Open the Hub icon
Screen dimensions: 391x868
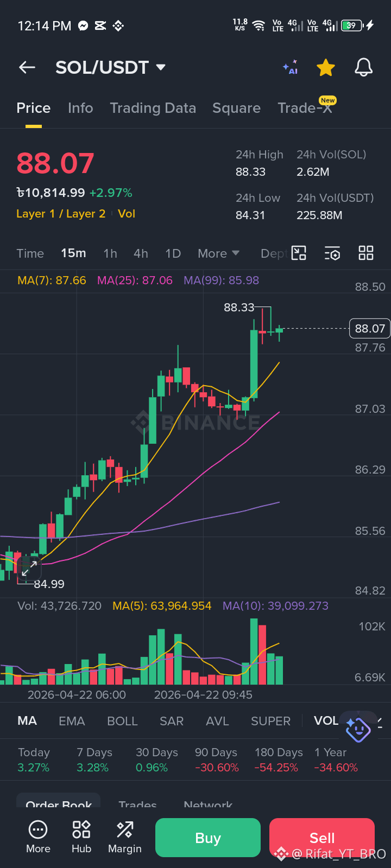[81, 838]
